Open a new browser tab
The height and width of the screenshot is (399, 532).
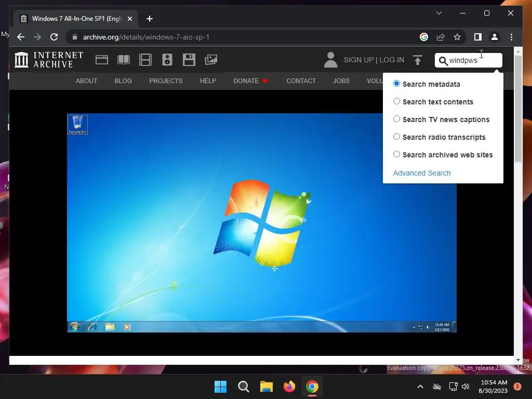point(149,19)
